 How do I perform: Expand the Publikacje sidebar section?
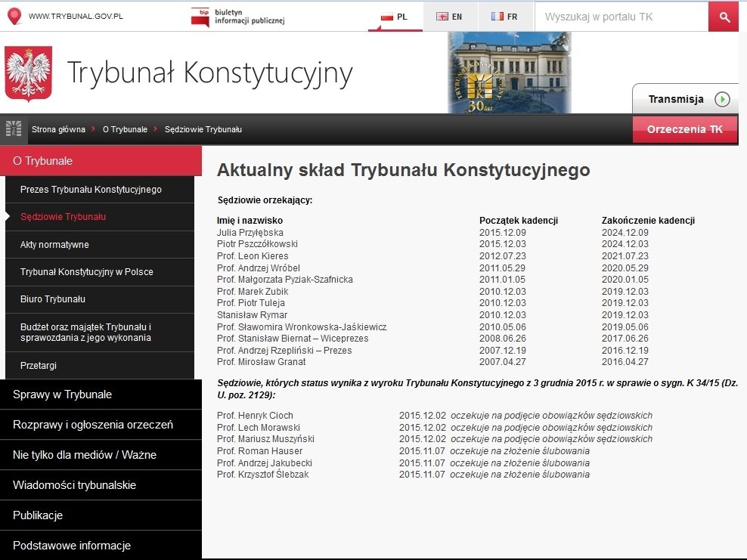click(38, 515)
